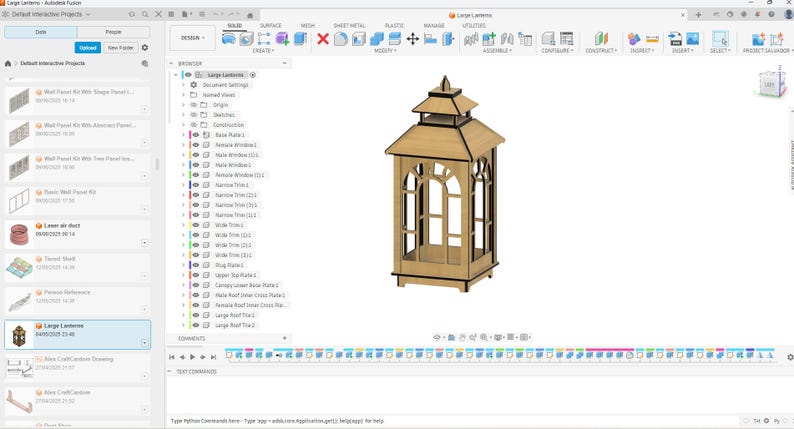794x429 pixels.
Task: Click the Select window tool icon
Action: tap(720, 38)
